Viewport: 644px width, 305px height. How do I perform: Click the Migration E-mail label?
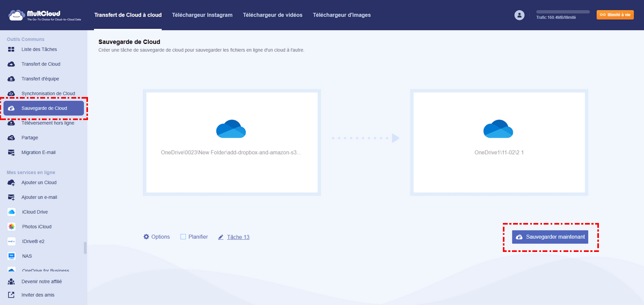tap(39, 152)
